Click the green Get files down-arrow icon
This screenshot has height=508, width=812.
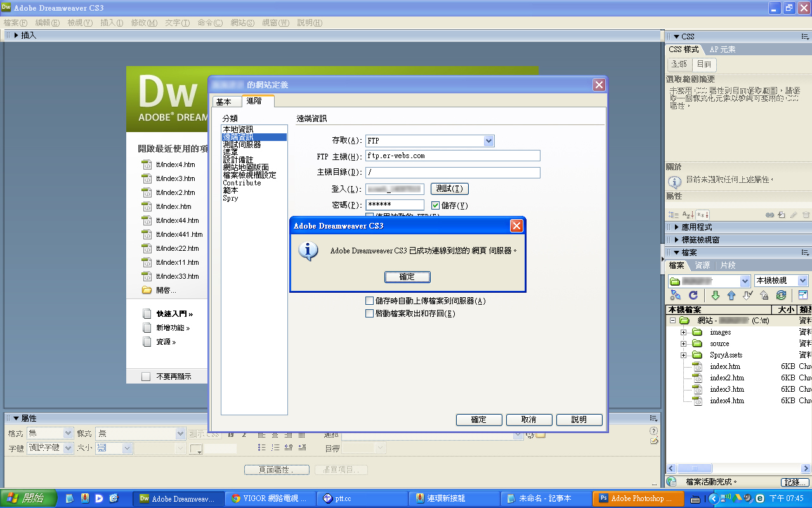(x=716, y=295)
